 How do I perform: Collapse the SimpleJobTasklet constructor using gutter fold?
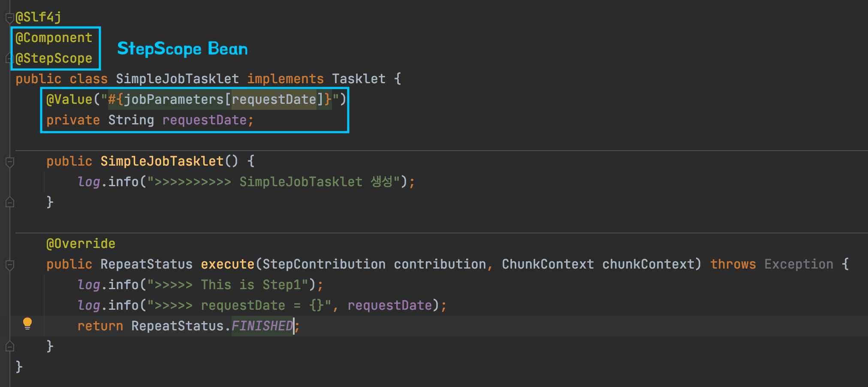pos(9,162)
